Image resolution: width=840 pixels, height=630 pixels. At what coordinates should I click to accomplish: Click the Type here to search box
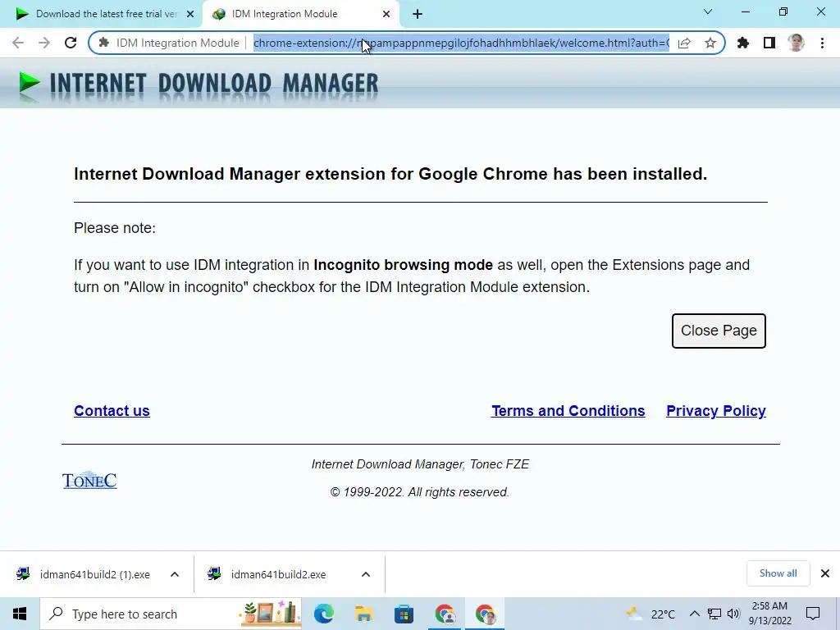click(x=171, y=614)
